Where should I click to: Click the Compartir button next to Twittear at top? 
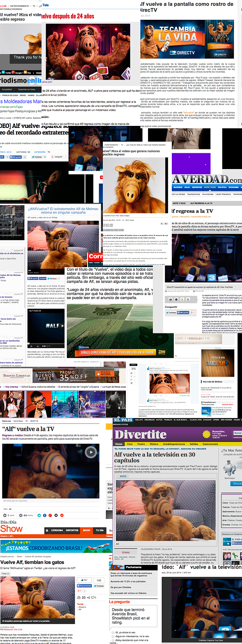coord(57,157)
